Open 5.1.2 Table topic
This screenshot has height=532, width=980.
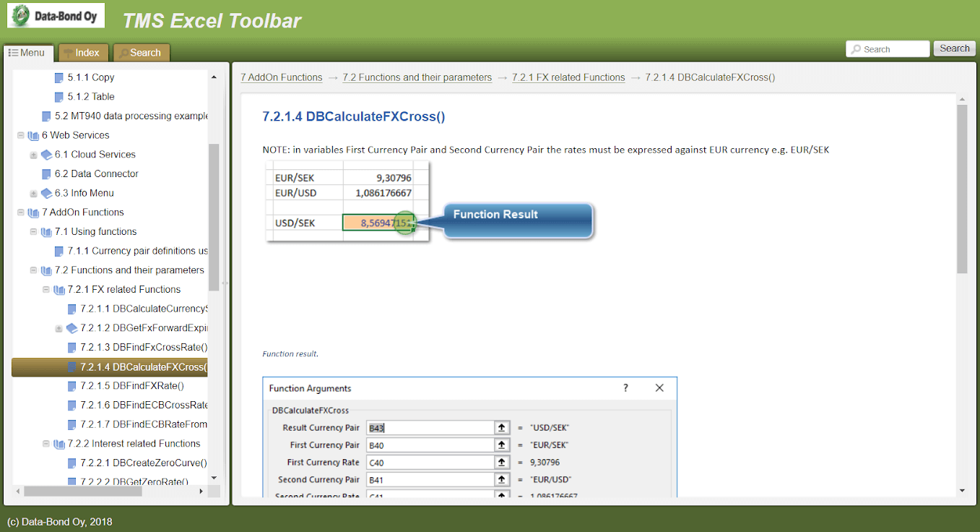91,97
